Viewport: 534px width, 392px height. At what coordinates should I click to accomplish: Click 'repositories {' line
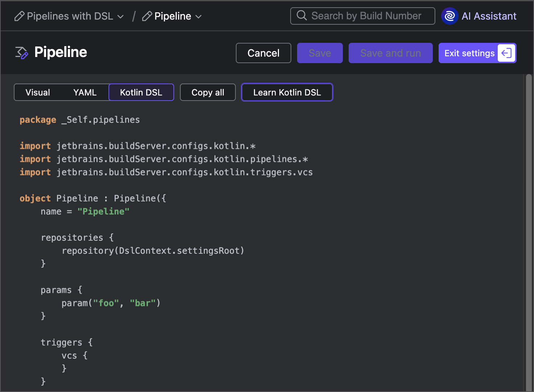point(77,238)
